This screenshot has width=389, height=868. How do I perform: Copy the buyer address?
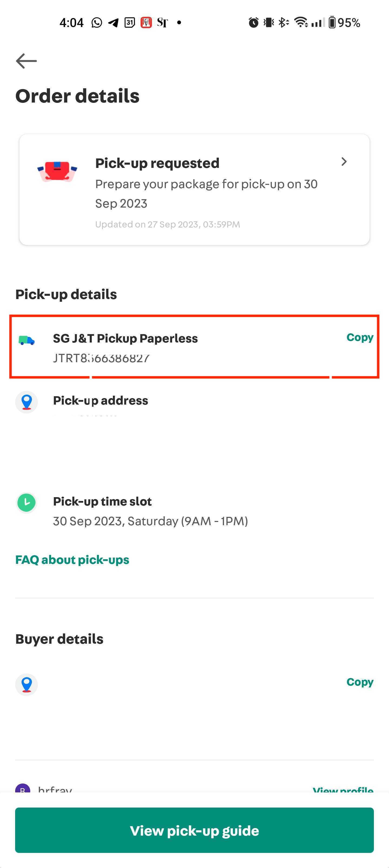point(360,682)
